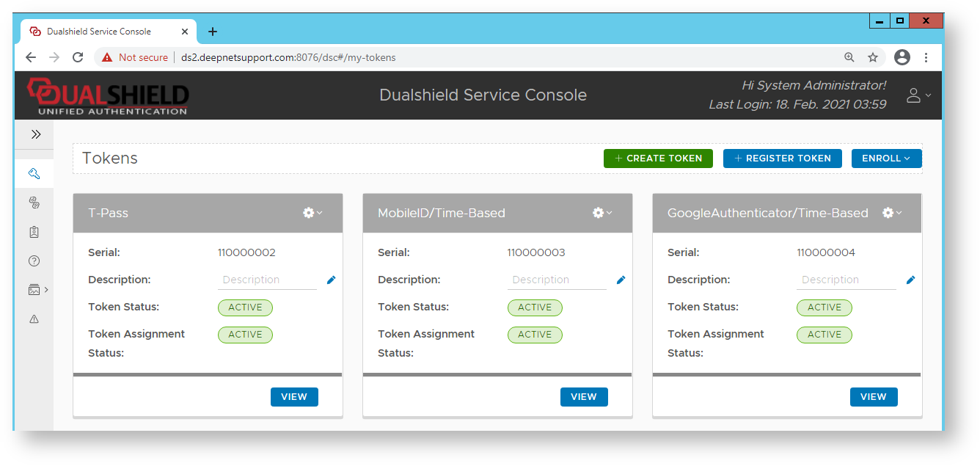Open the ENROLL dropdown menu

pyautogui.click(x=886, y=159)
